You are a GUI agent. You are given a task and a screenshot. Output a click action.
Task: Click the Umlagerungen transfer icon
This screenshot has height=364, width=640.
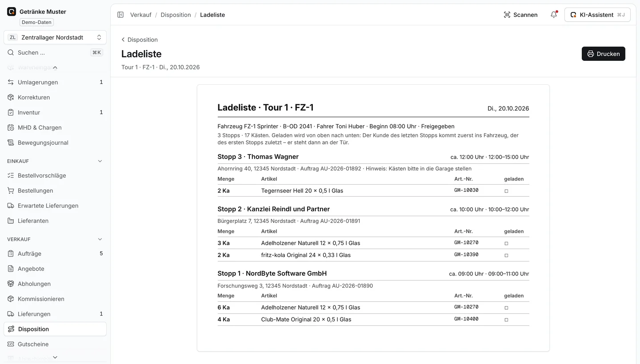coord(11,82)
